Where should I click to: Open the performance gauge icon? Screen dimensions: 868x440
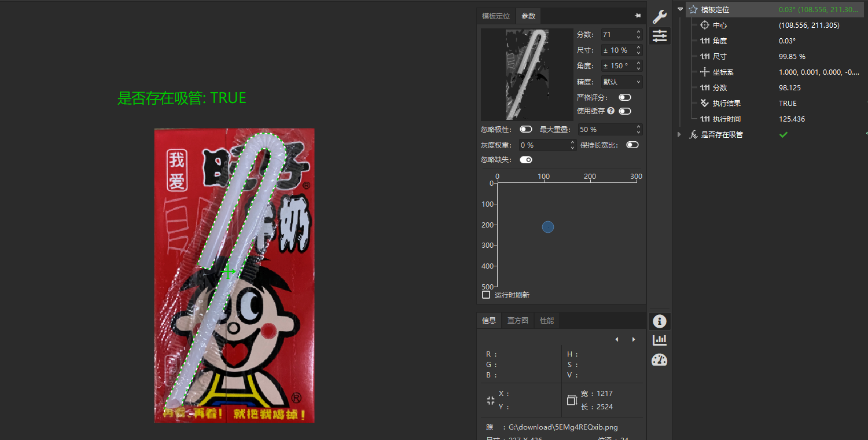pyautogui.click(x=659, y=360)
